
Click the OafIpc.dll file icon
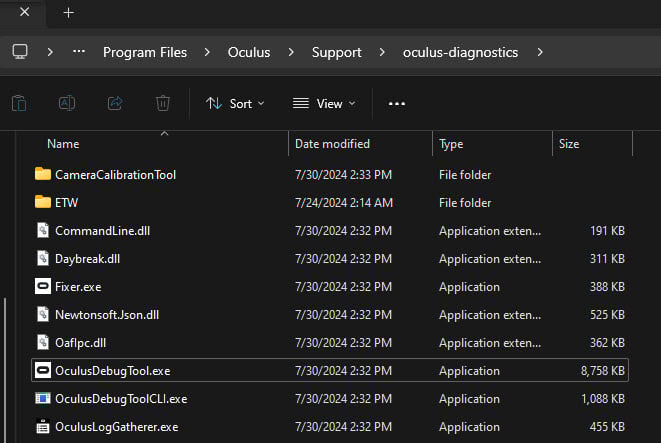tap(43, 342)
